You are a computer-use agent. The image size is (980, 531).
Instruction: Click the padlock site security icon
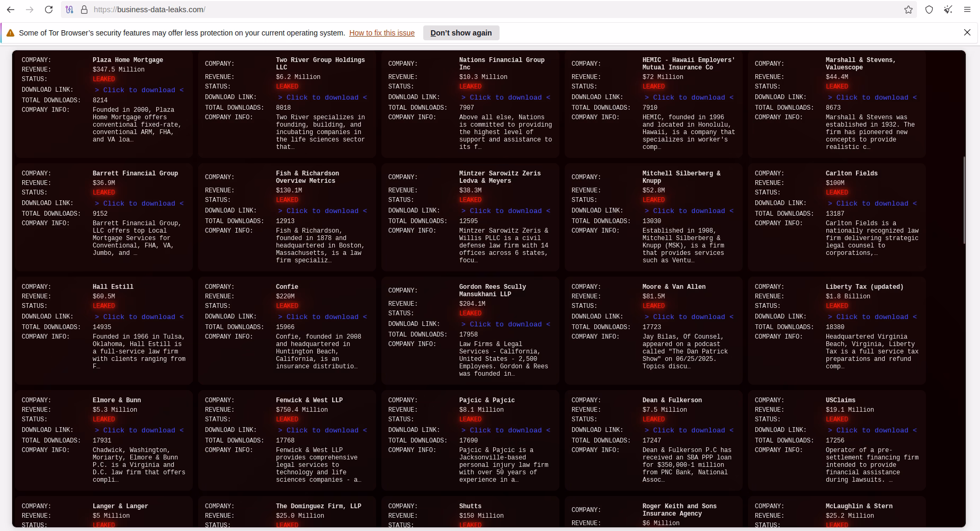coord(84,10)
